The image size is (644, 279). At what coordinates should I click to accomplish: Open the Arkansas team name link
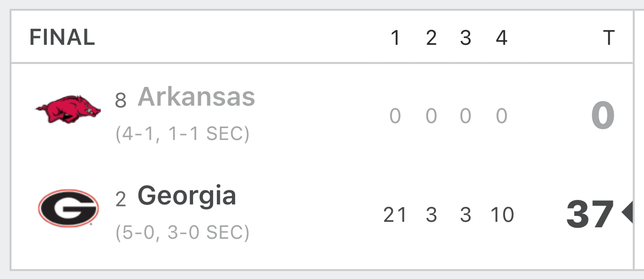click(196, 96)
